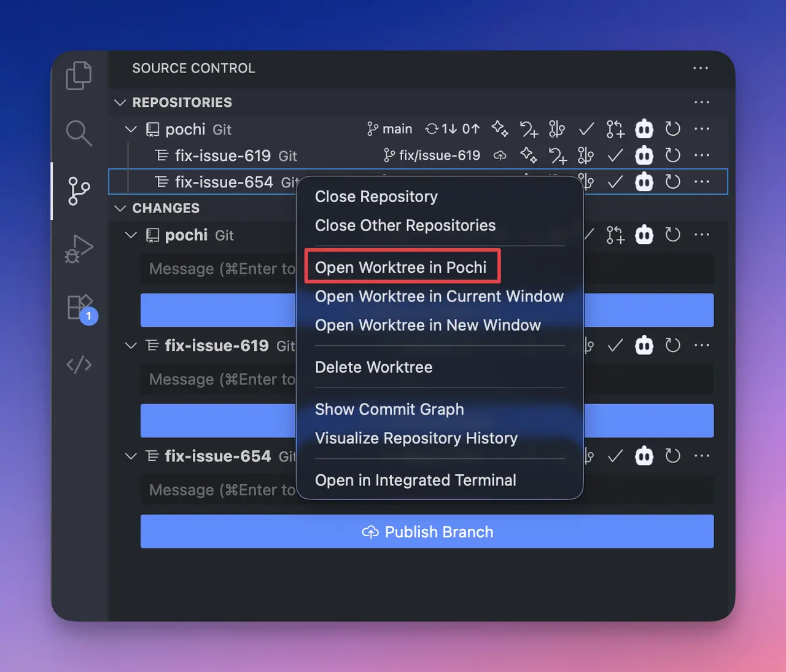Screen dimensions: 786x672
Task: Select Show Commit Graph in the menu
Action: click(389, 409)
